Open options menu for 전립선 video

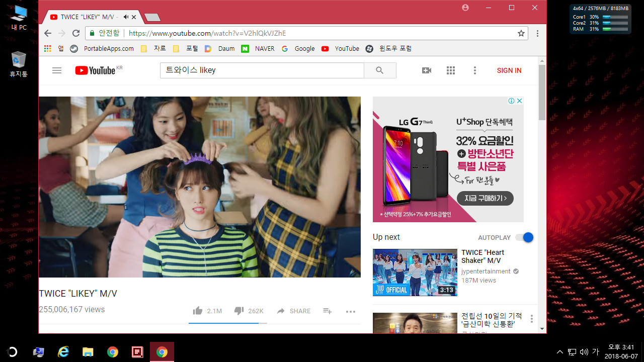click(x=532, y=319)
